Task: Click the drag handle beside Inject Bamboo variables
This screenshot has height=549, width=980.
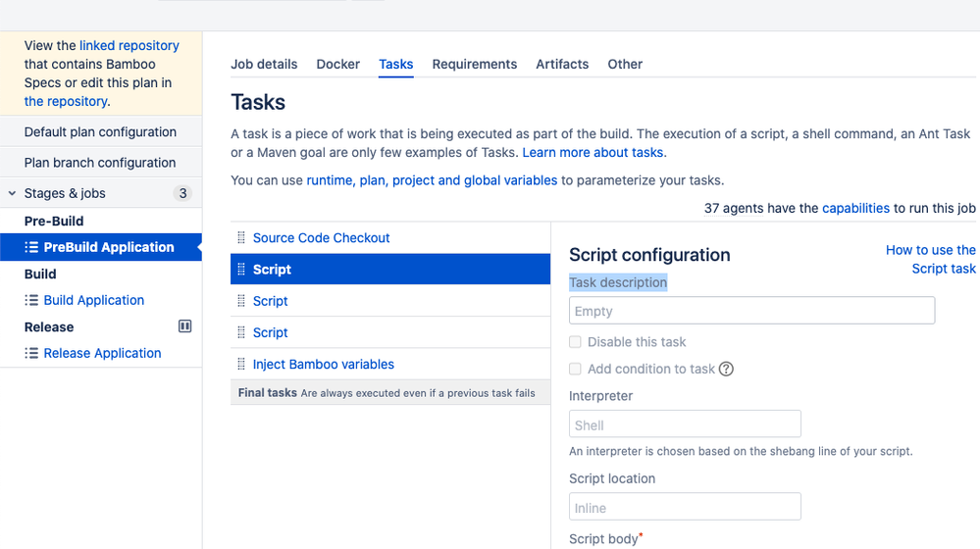Action: [x=241, y=365]
